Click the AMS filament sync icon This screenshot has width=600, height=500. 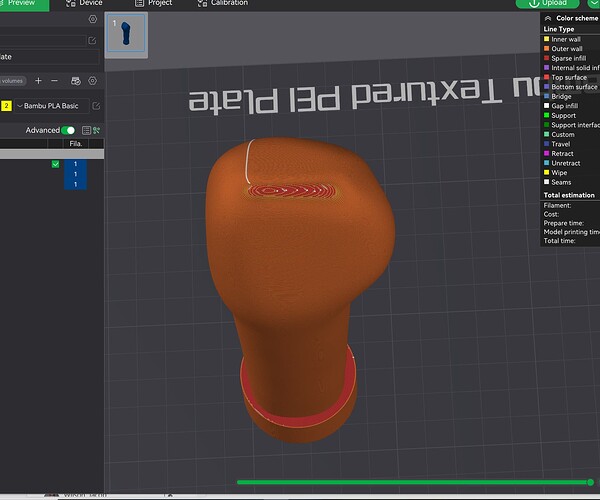(x=76, y=81)
